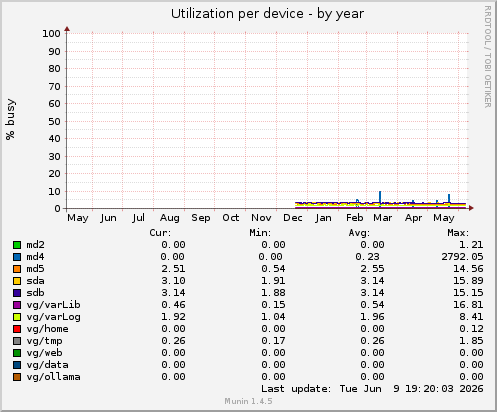The image size is (497, 412).
Task: Click the md2 green color swatch
Action: pyautogui.click(x=17, y=245)
